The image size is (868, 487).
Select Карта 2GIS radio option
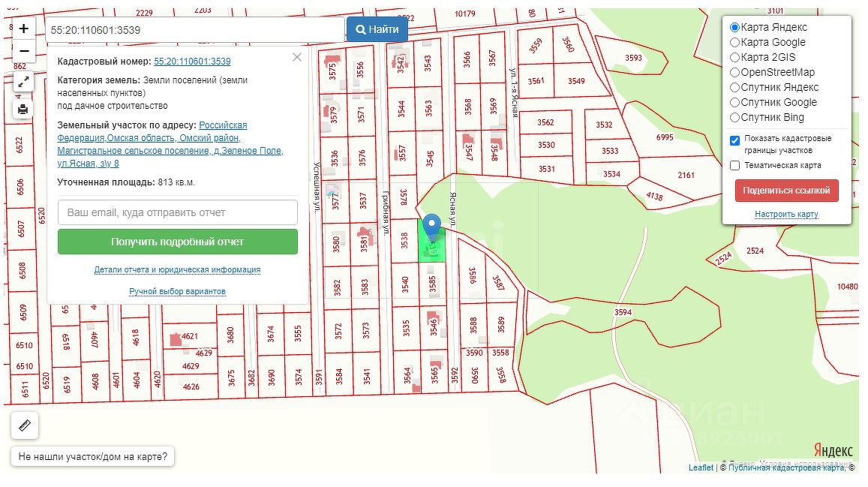tap(734, 57)
